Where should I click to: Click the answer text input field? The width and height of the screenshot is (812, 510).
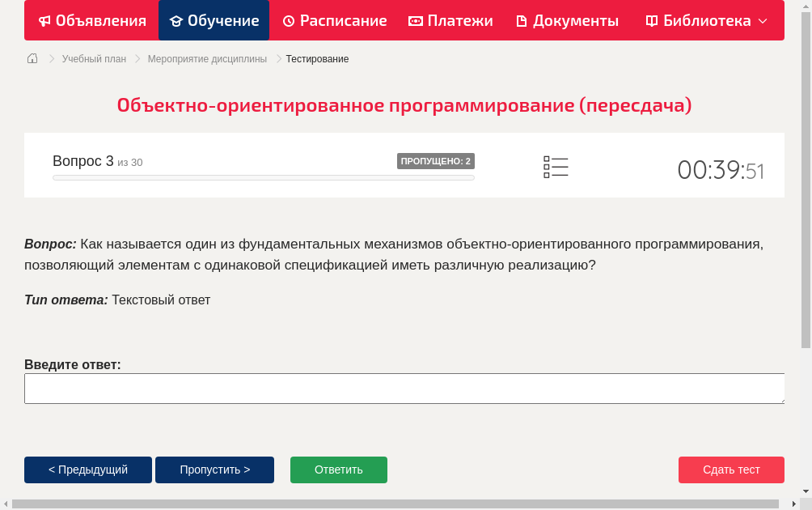[x=404, y=389]
